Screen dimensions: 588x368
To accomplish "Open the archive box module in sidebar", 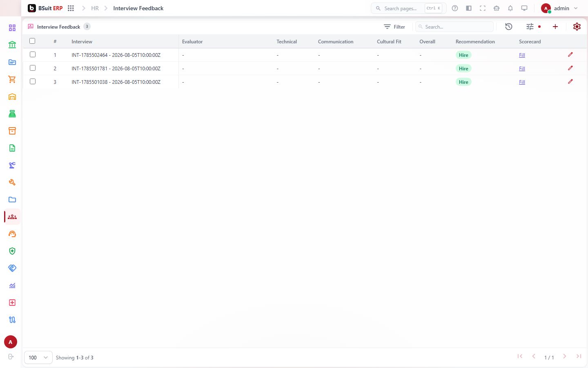I will point(12,131).
